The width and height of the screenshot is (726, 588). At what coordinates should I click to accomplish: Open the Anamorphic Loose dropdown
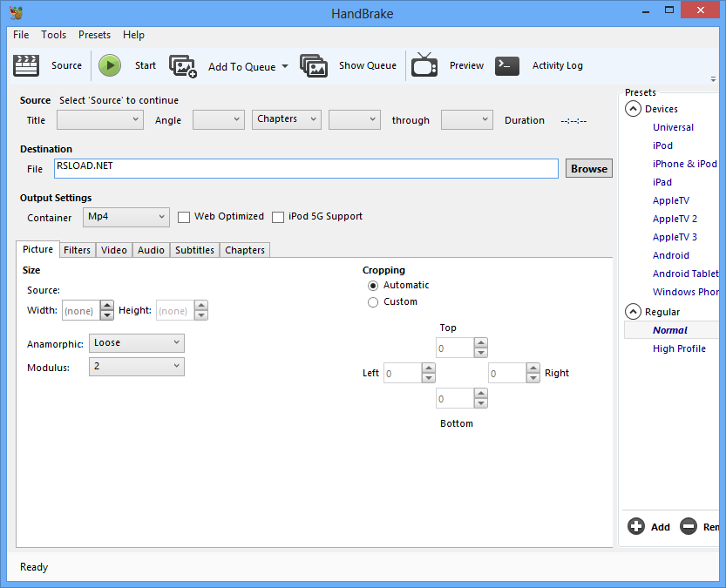point(136,343)
